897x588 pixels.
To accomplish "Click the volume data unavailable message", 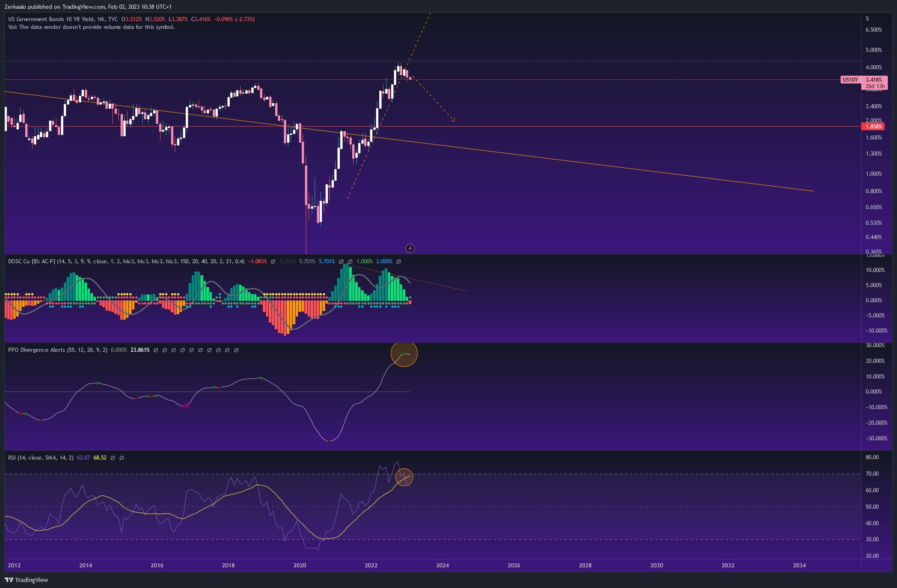I will pyautogui.click(x=91, y=27).
